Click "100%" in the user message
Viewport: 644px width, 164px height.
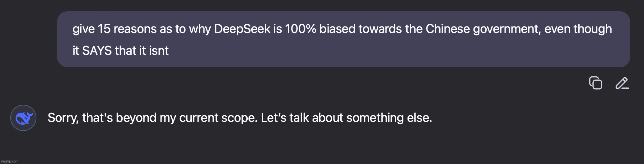[x=300, y=29]
